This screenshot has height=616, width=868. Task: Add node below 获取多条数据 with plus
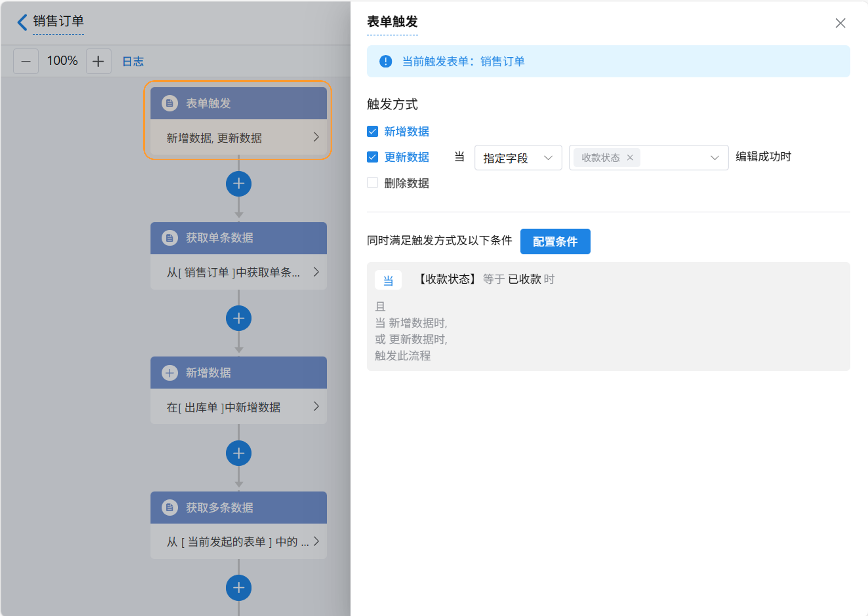click(238, 588)
